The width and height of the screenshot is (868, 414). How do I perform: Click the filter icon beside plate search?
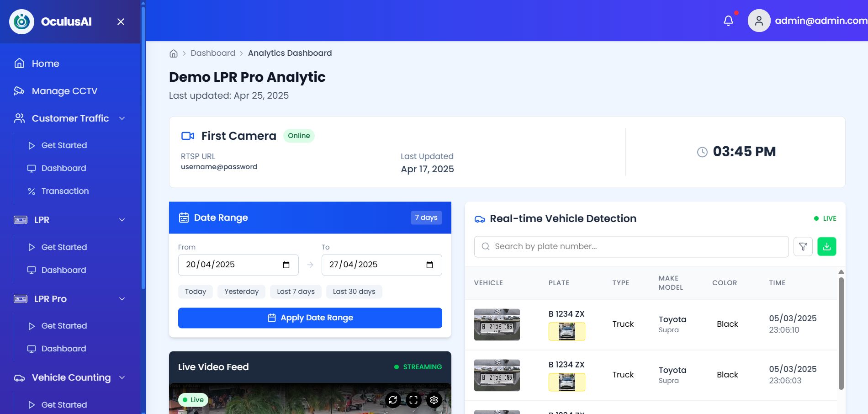(803, 246)
